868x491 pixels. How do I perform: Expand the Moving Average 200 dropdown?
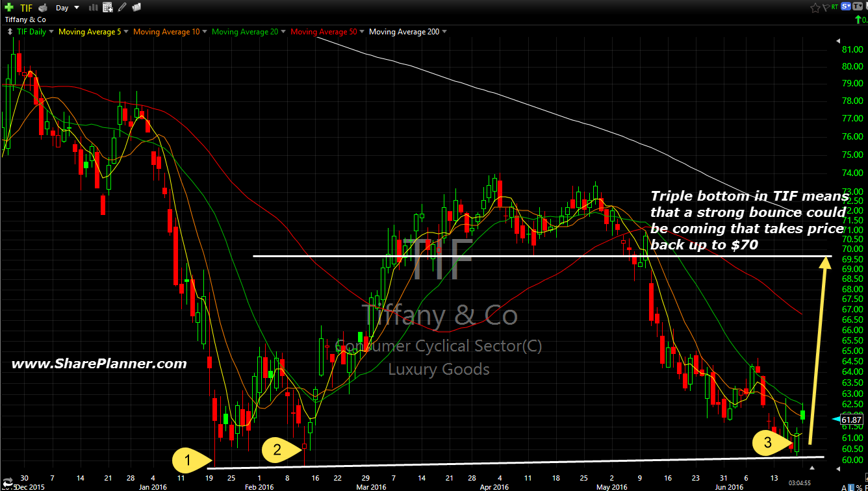point(444,32)
